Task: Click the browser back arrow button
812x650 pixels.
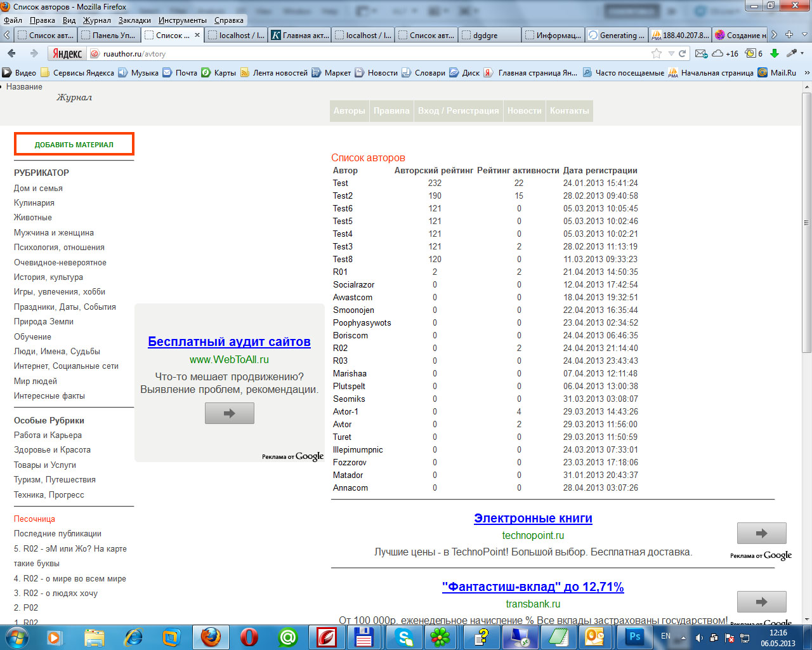Action: [11, 53]
